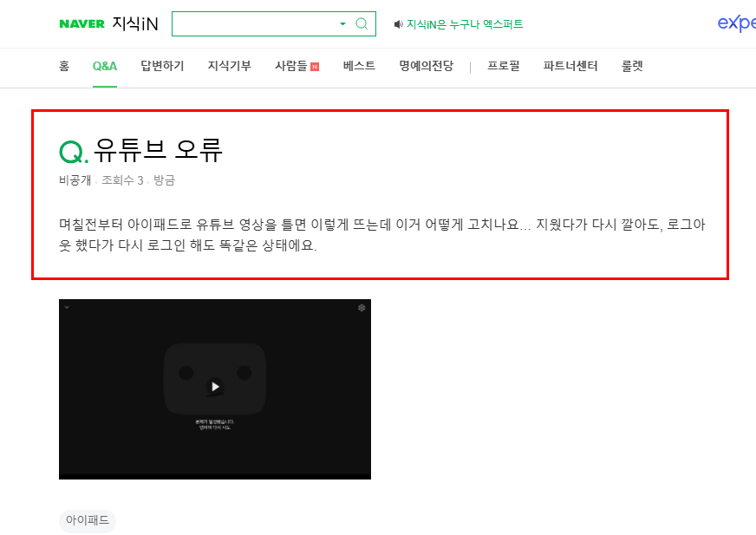Click the YouTube play button in the screenshot
The image size is (756, 535).
214,387
